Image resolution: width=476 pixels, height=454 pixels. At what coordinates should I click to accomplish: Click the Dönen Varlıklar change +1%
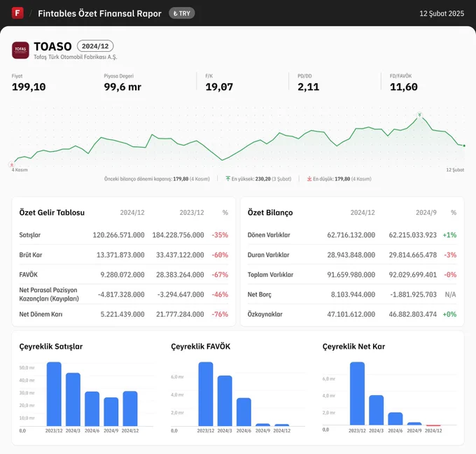point(449,235)
